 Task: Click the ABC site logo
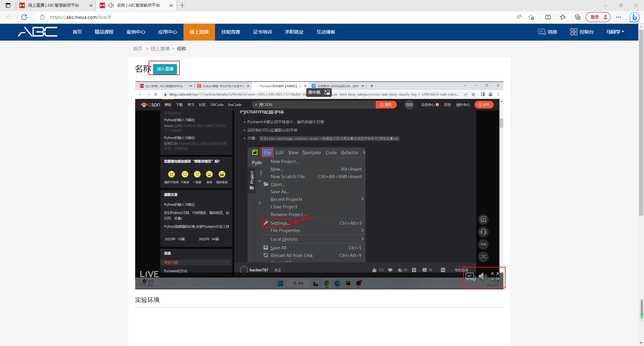coord(38,32)
